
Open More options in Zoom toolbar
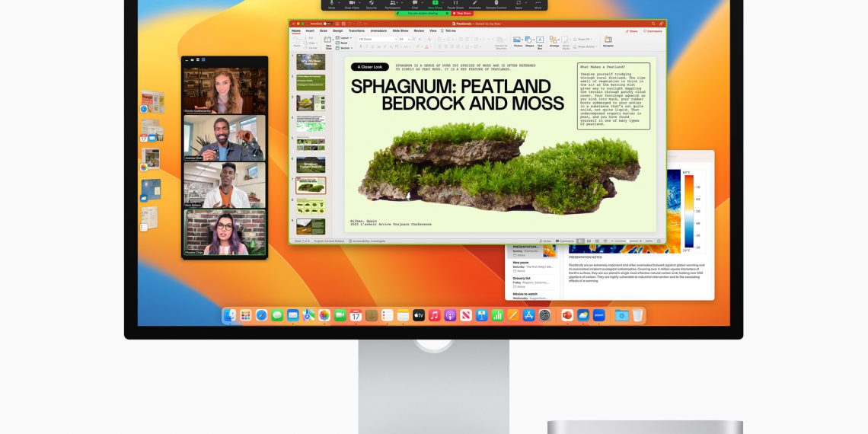coord(538,5)
